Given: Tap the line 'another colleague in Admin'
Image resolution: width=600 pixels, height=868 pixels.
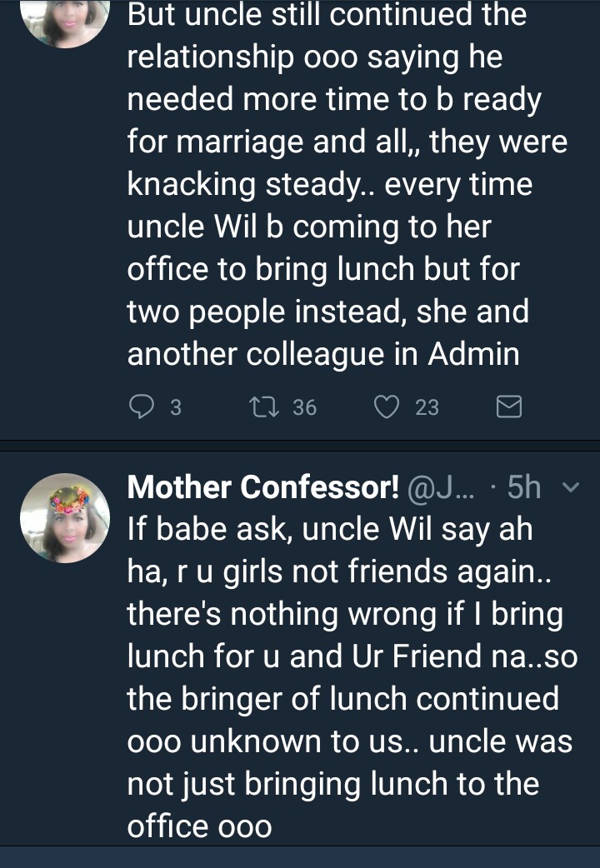Looking at the screenshot, I should 323,355.
